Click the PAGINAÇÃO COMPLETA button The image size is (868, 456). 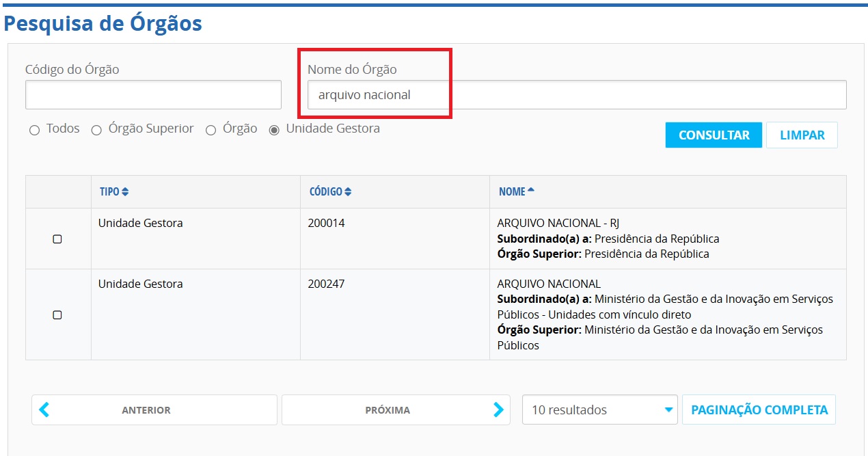click(x=759, y=410)
